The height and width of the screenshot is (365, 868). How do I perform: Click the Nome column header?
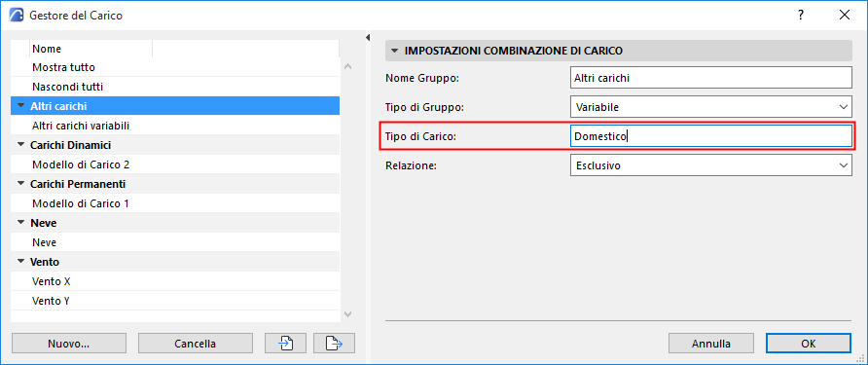point(90,49)
